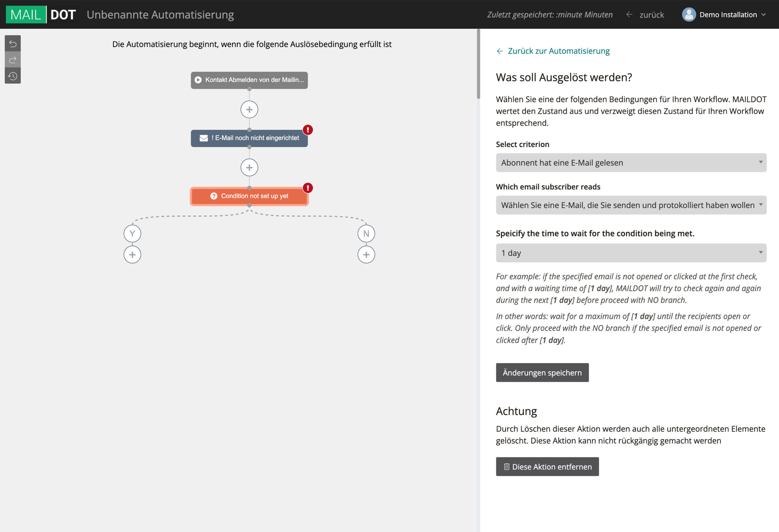Click the red warning badge on the email node
Image resolution: width=779 pixels, height=532 pixels.
(x=308, y=130)
